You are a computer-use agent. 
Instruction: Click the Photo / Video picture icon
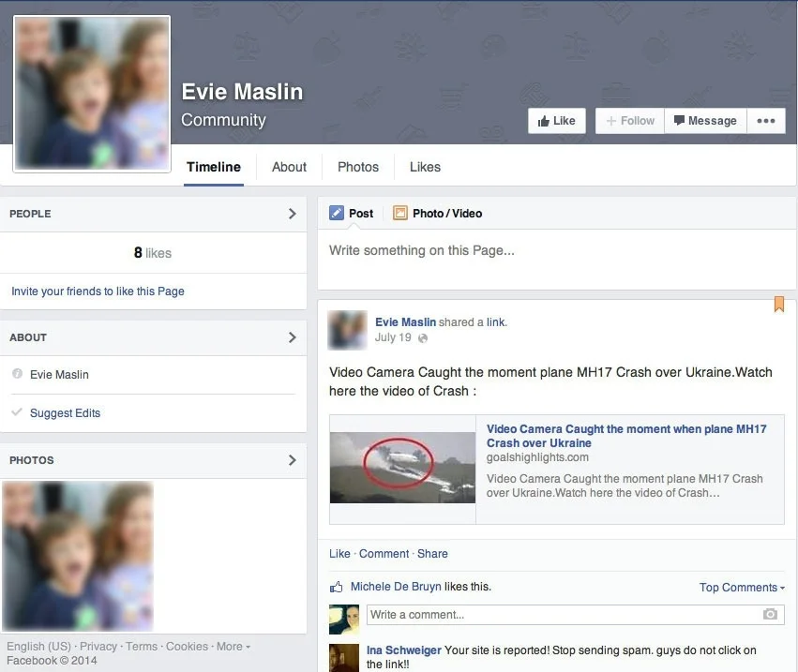tap(400, 213)
